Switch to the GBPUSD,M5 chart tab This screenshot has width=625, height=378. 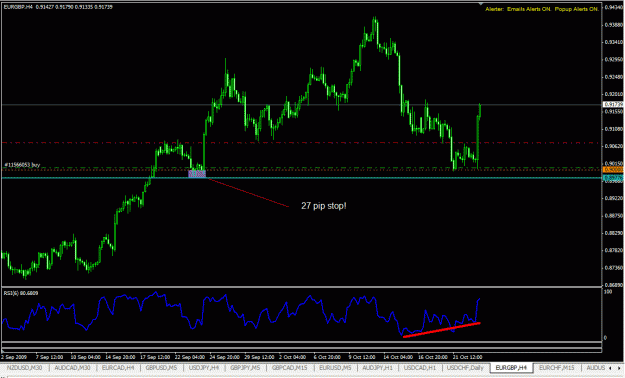(x=161, y=368)
